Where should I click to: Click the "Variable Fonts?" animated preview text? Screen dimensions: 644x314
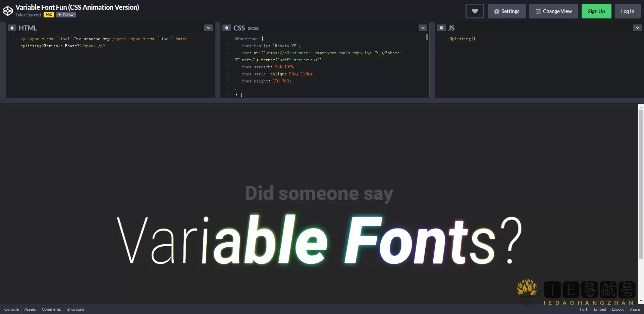point(319,240)
